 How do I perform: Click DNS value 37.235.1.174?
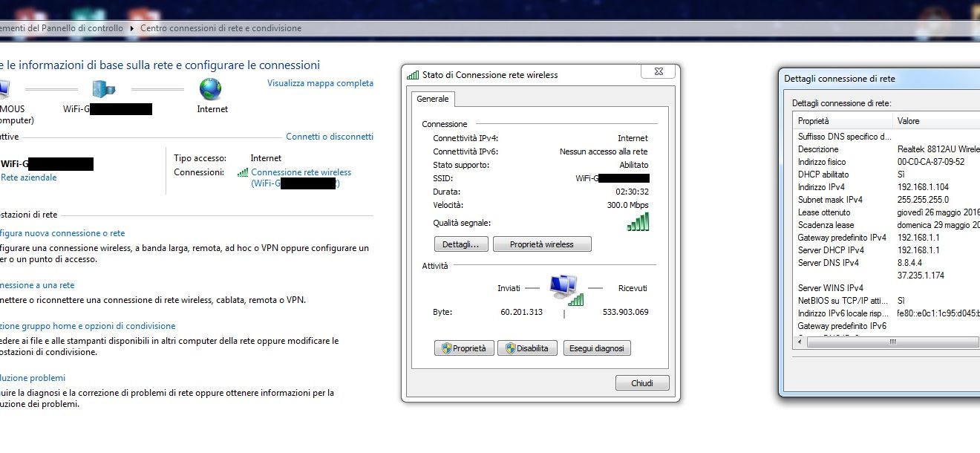pos(922,276)
